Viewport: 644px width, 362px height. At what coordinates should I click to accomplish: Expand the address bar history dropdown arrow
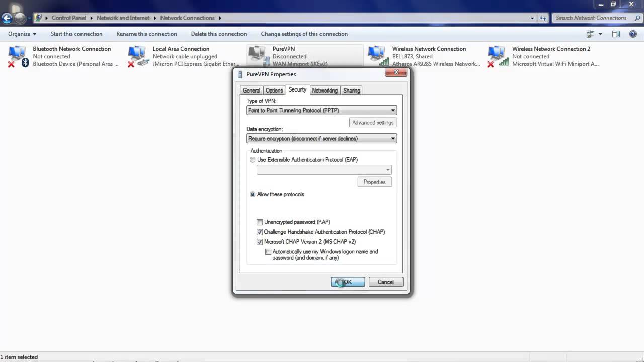532,18
